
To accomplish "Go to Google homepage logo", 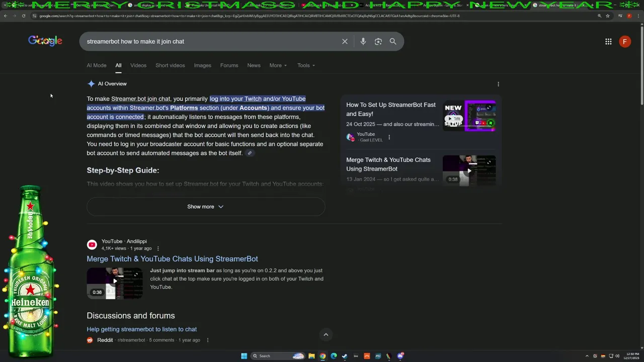I will [x=45, y=41].
